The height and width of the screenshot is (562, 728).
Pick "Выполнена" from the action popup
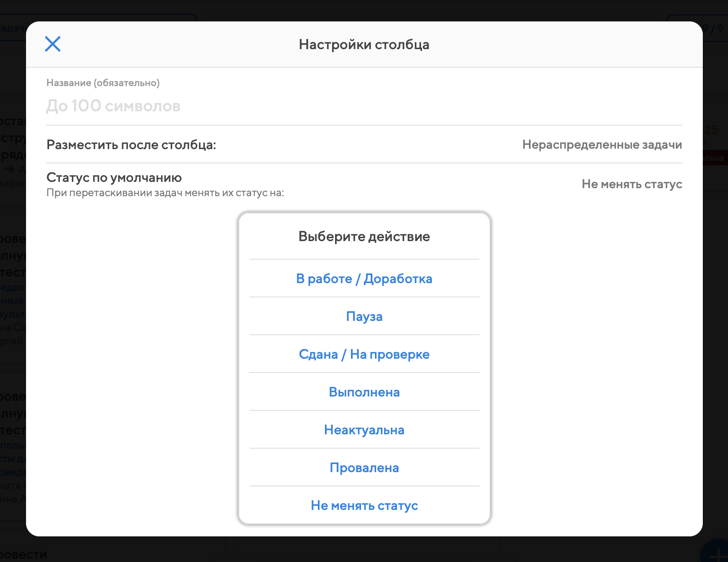click(x=364, y=392)
